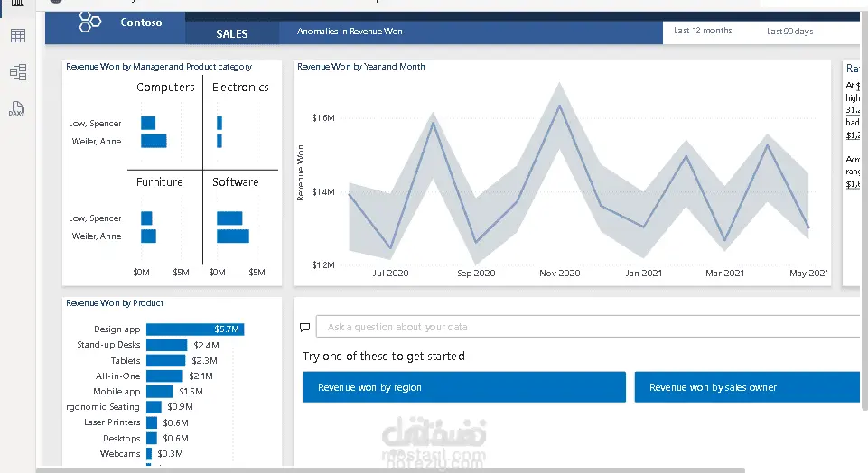
Task: Select the SALES tab
Action: 232,33
